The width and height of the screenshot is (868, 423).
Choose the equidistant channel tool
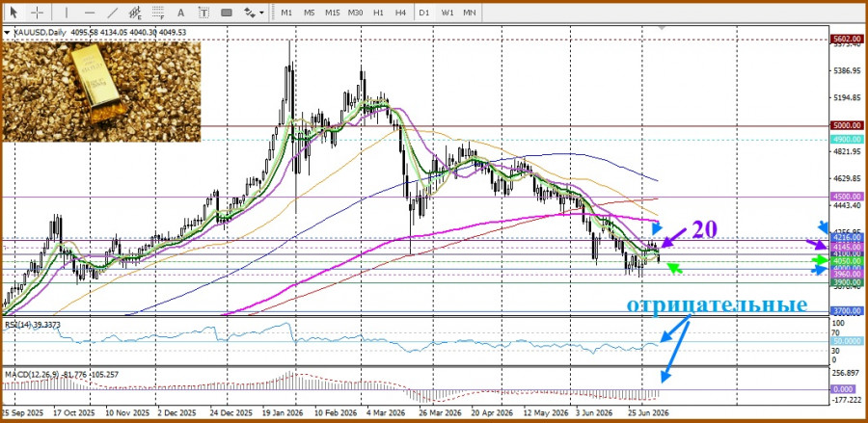point(134,13)
